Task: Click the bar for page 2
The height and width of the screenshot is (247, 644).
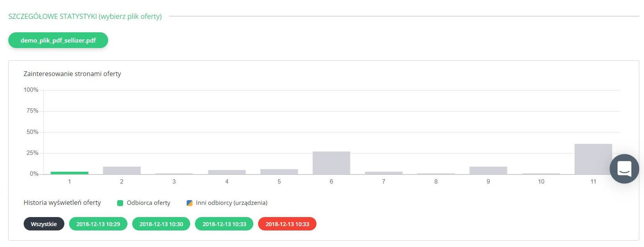Action: (122, 170)
